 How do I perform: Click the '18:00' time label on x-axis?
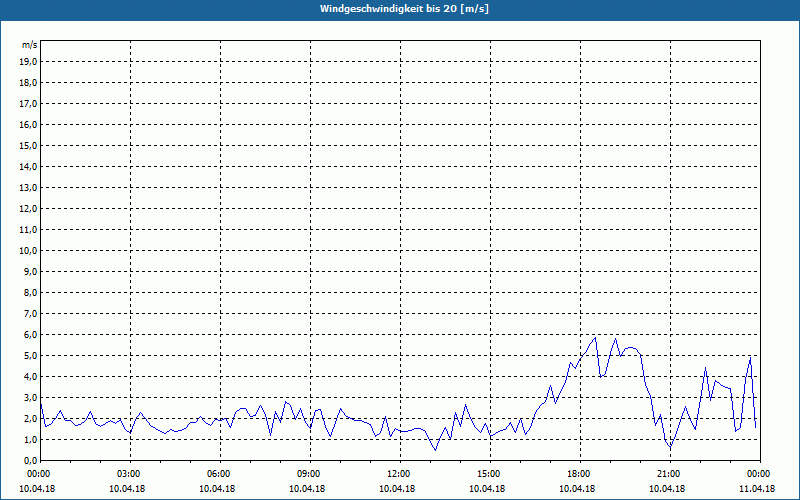[581, 474]
